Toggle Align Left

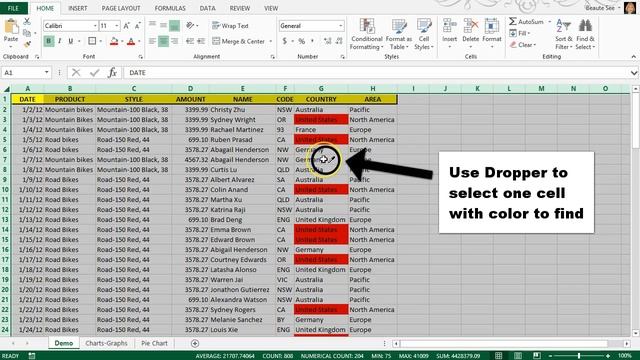(x=152, y=41)
